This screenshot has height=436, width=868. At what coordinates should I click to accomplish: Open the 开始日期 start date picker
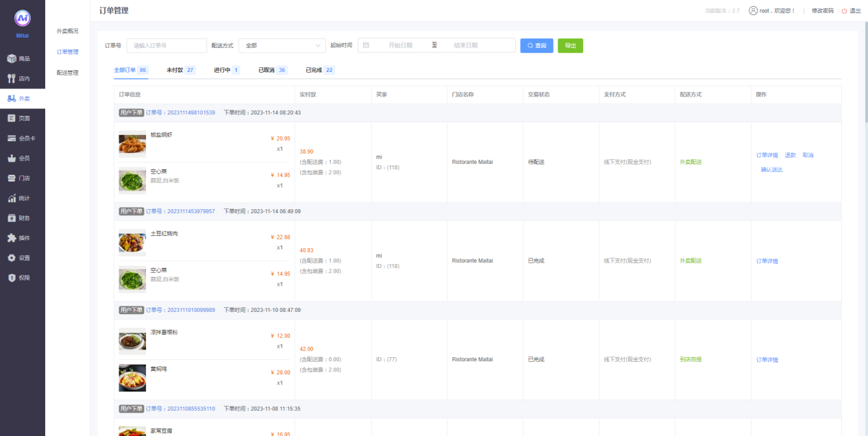point(400,45)
